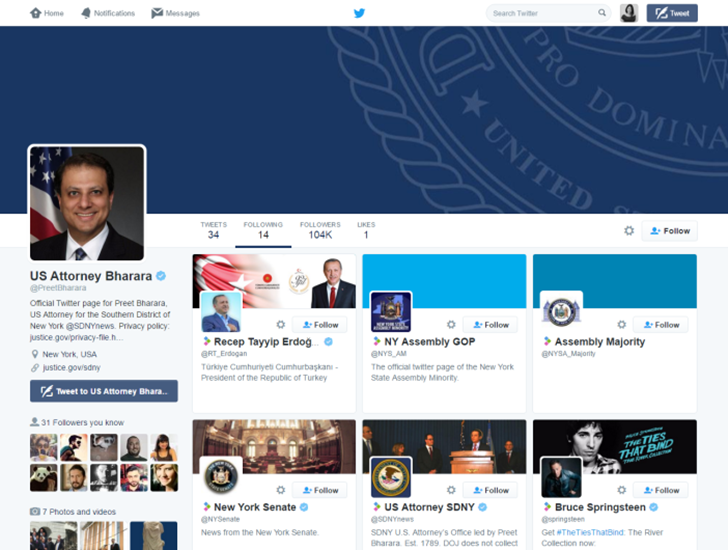The height and width of the screenshot is (550, 728).
Task: Open Recep Tayyip Erdoğan profile name
Action: [x=266, y=342]
